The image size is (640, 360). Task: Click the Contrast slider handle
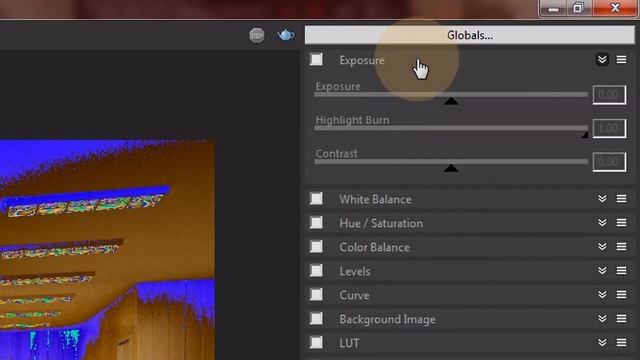point(451,168)
